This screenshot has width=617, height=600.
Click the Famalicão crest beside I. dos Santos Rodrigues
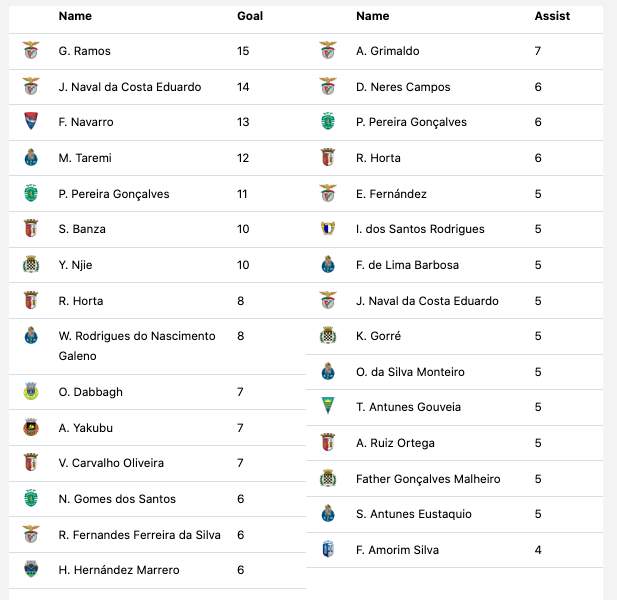click(x=328, y=229)
